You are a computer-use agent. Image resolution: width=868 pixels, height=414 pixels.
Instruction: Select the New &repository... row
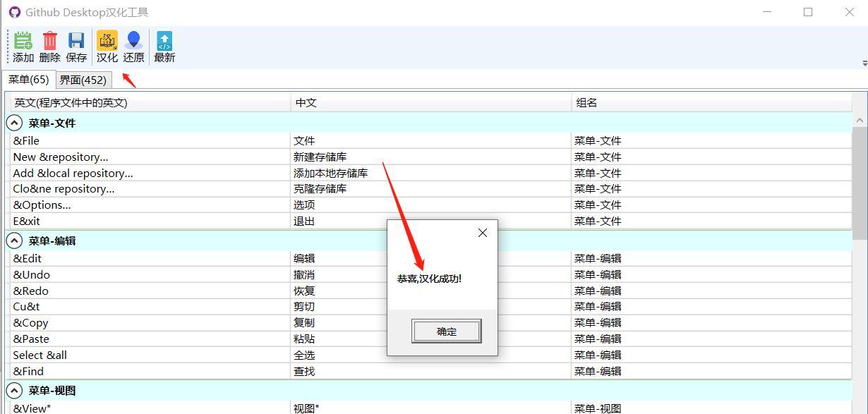(x=430, y=157)
